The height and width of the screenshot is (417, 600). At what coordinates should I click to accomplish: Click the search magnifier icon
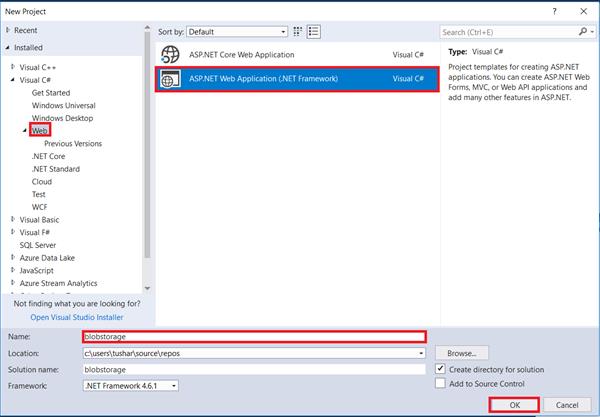click(584, 32)
